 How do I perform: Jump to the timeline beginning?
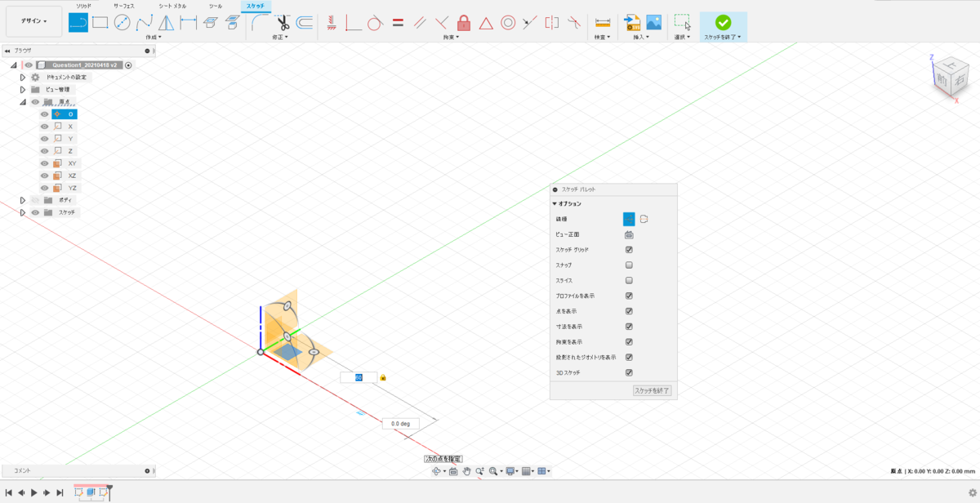click(8, 492)
